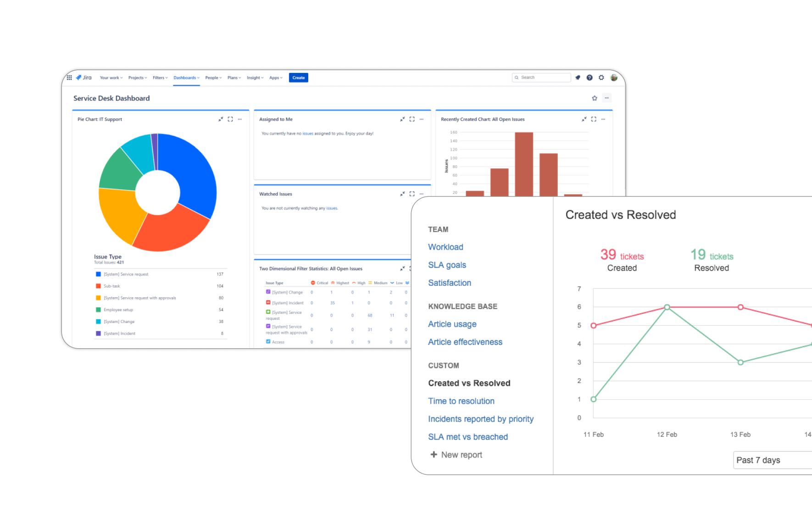Expand the Plans menu
The height and width of the screenshot is (523, 812).
(x=234, y=78)
